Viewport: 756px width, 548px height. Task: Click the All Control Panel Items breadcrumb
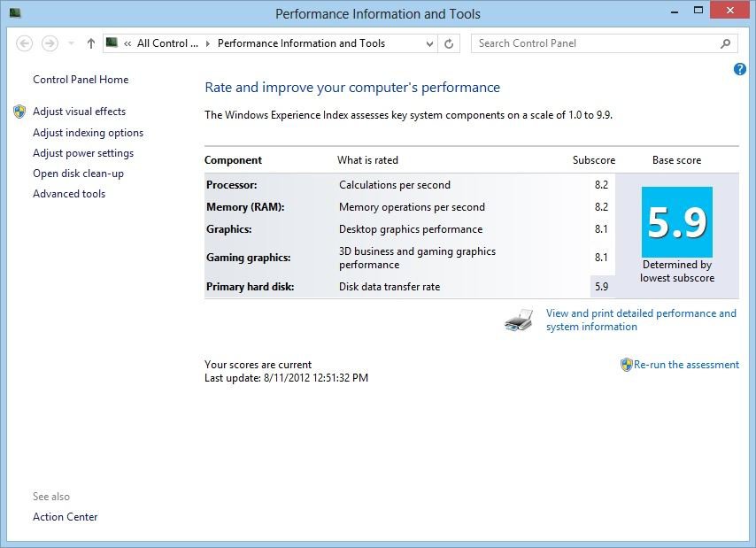click(x=167, y=43)
